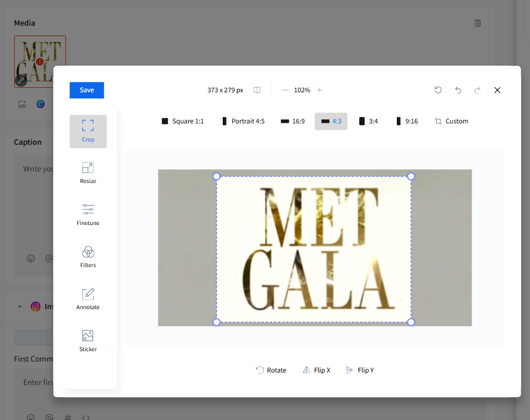Reset all edits with the revert icon
This screenshot has width=530, height=420.
tap(438, 90)
